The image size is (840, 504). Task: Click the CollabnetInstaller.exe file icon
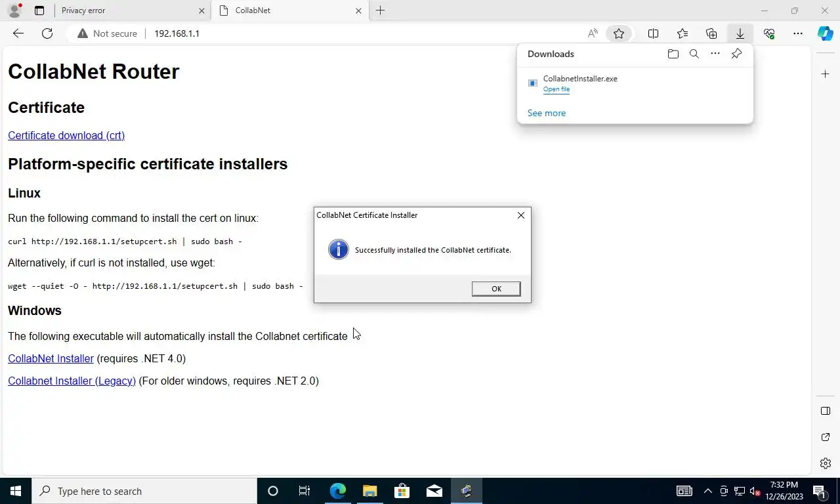pos(533,83)
